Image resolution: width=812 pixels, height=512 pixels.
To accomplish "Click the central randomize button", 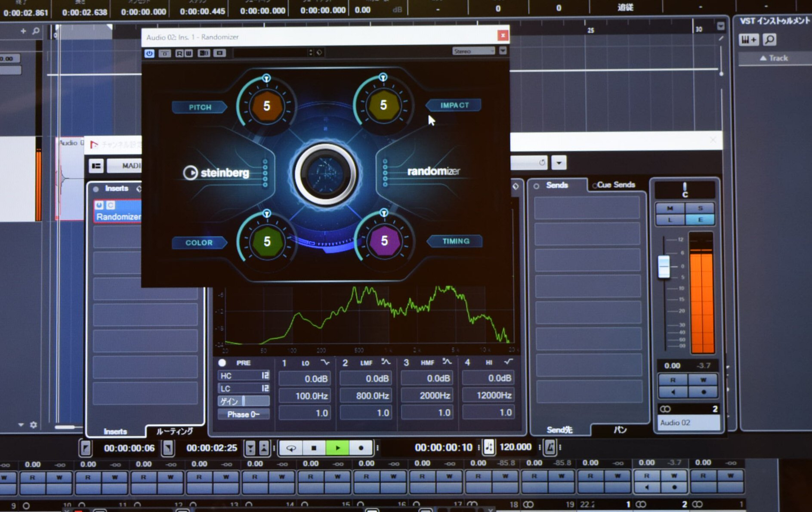I will click(x=326, y=174).
